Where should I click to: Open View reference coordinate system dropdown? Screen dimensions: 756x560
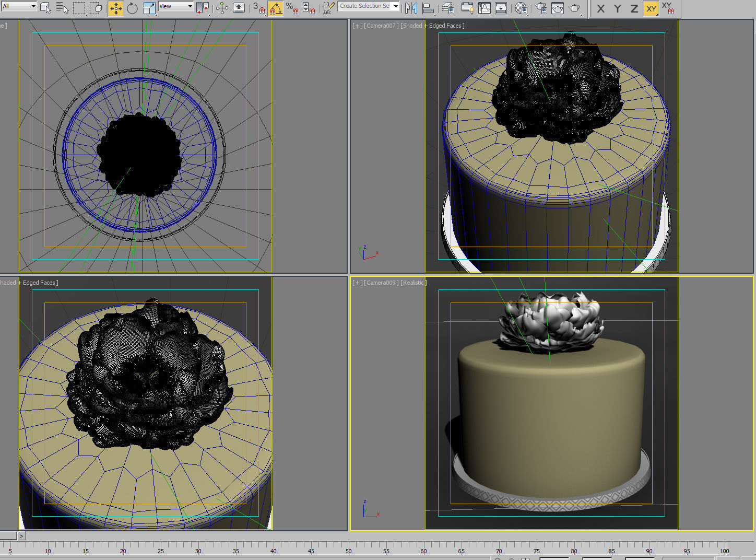pyautogui.click(x=176, y=6)
